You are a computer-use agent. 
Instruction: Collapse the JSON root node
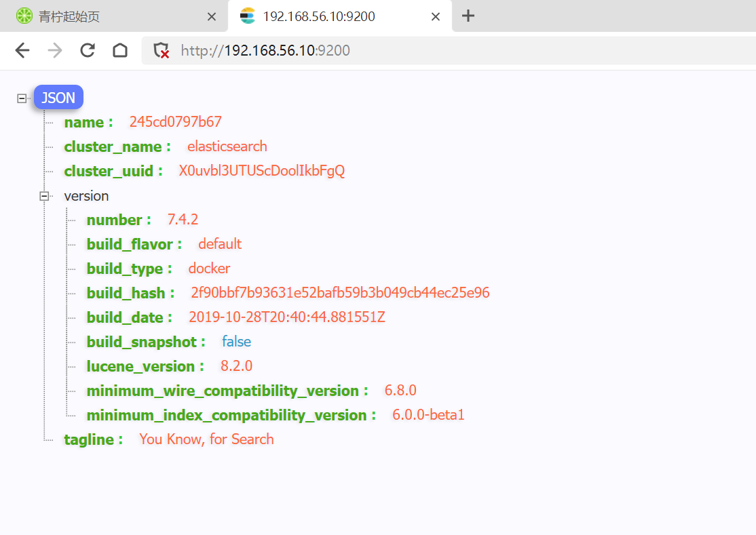[22, 98]
